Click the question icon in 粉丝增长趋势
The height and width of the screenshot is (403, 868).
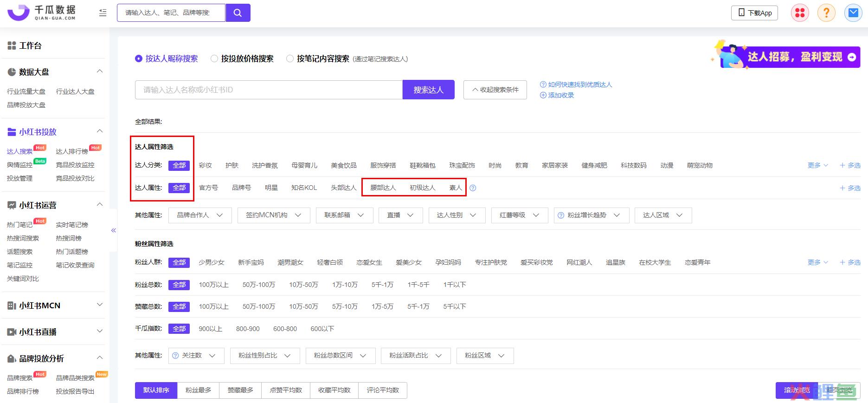(560, 215)
